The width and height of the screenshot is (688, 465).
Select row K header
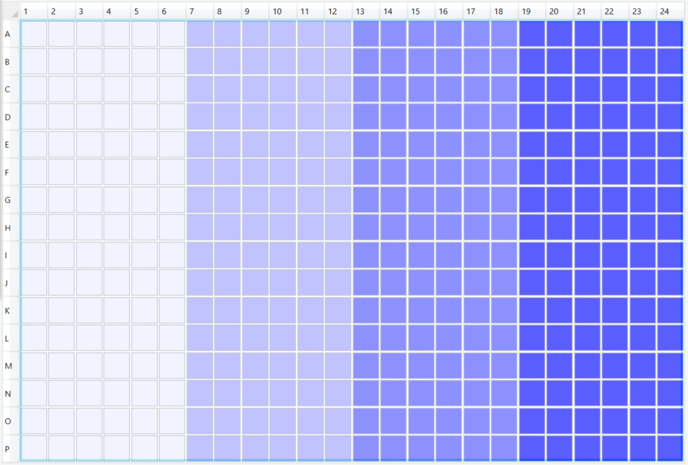[x=11, y=310]
